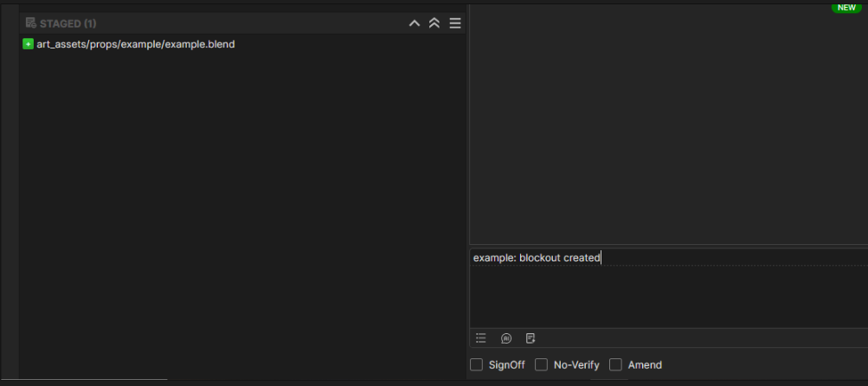
Task: Unstage the selected file using single up chevron
Action: pyautogui.click(x=415, y=23)
